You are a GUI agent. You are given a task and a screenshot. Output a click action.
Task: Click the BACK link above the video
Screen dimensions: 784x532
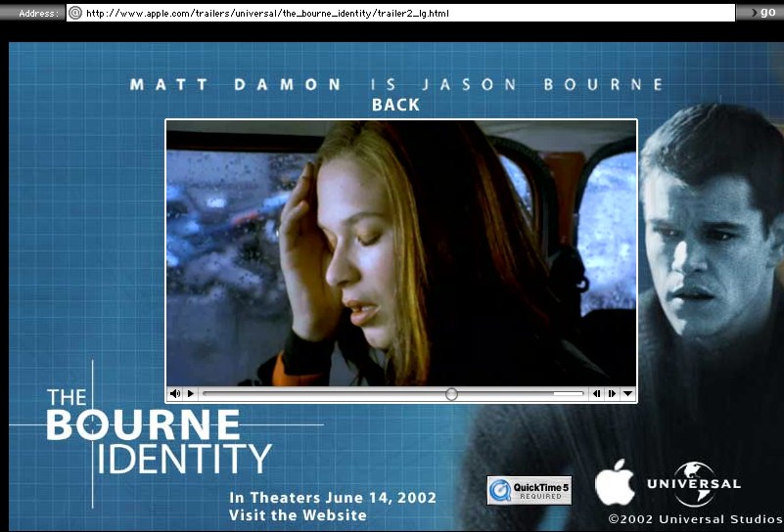pyautogui.click(x=395, y=105)
